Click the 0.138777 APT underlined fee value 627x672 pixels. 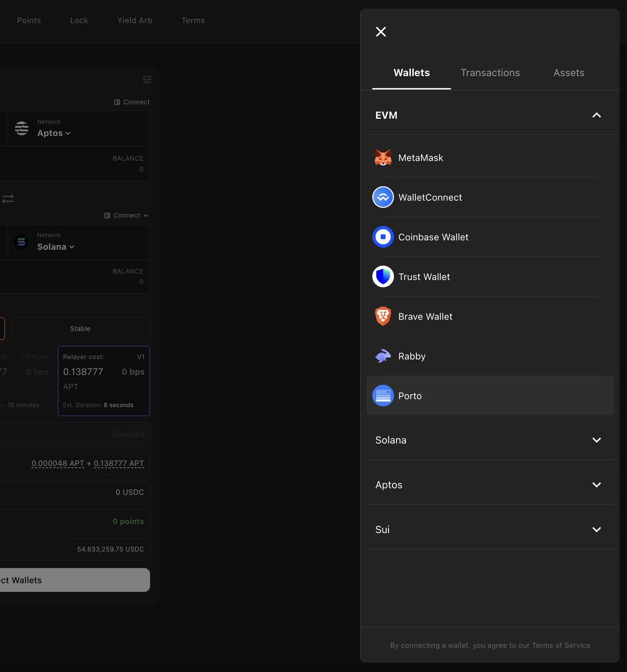pyautogui.click(x=119, y=464)
